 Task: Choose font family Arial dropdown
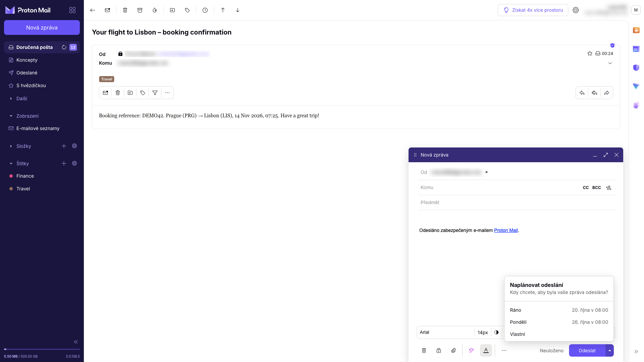click(x=445, y=332)
